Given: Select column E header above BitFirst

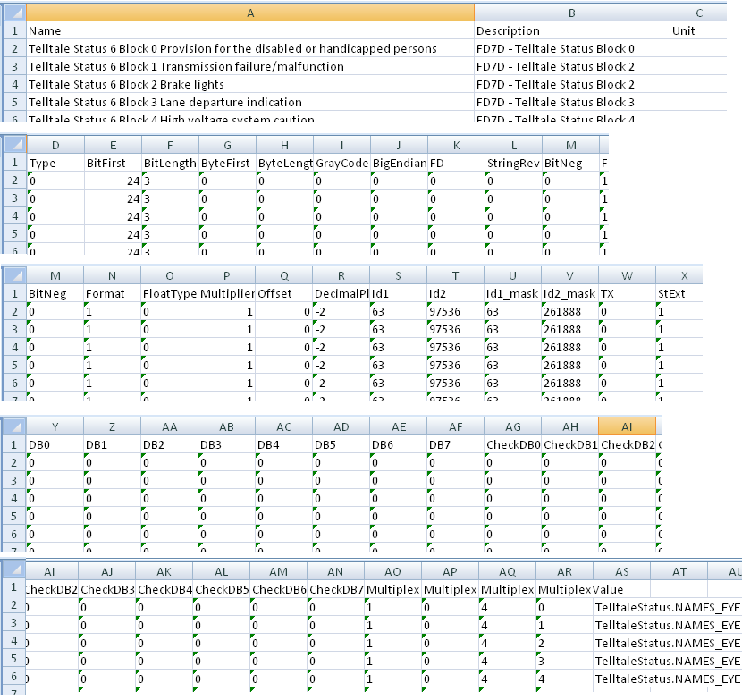Looking at the screenshot, I should pyautogui.click(x=114, y=145).
